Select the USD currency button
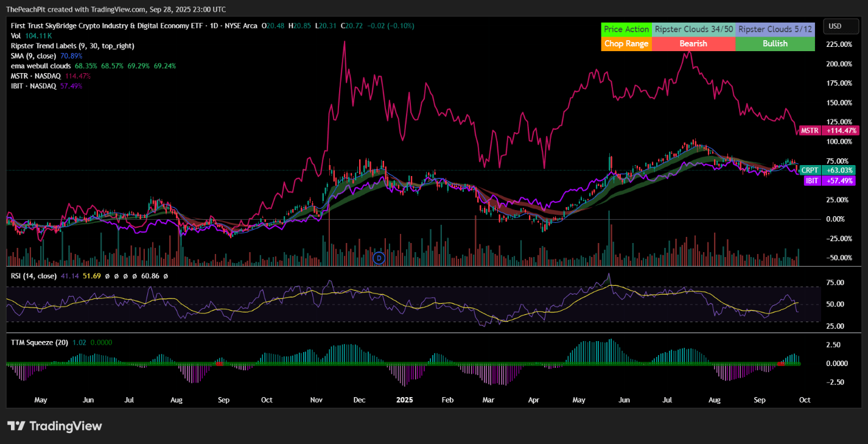 click(x=841, y=26)
